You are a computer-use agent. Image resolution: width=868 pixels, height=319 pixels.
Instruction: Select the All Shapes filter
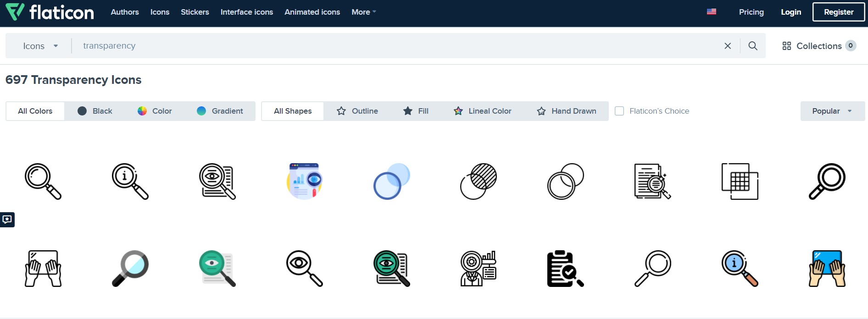coord(293,111)
